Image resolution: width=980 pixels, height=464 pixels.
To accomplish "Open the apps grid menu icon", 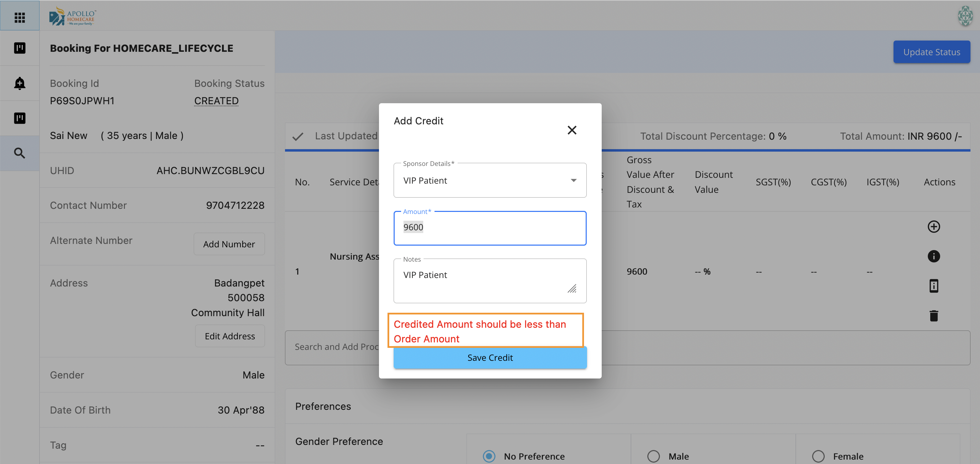I will tap(19, 17).
